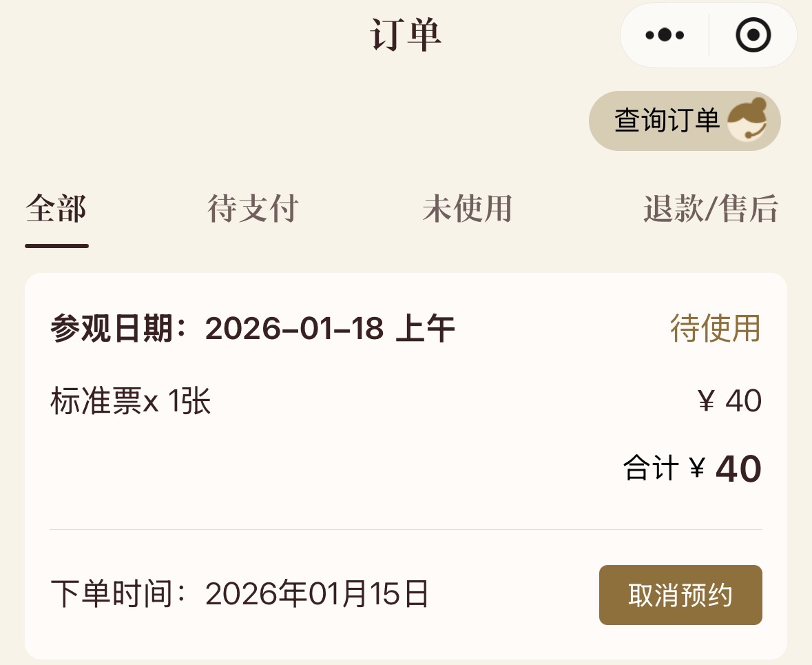Open the 未使用 tab

click(x=468, y=209)
